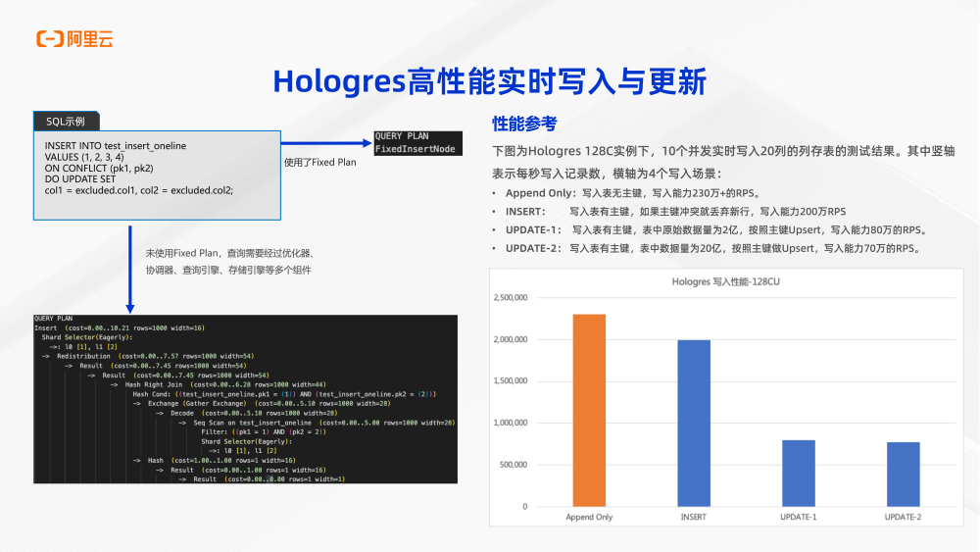Click the UPDATE-2 x-axis label
The image size is (980, 552).
click(x=904, y=517)
